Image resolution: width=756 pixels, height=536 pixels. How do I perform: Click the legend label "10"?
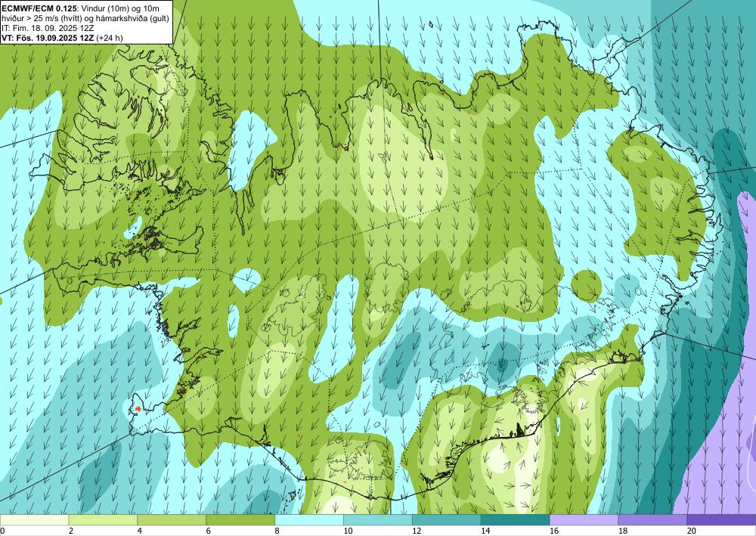(x=348, y=531)
